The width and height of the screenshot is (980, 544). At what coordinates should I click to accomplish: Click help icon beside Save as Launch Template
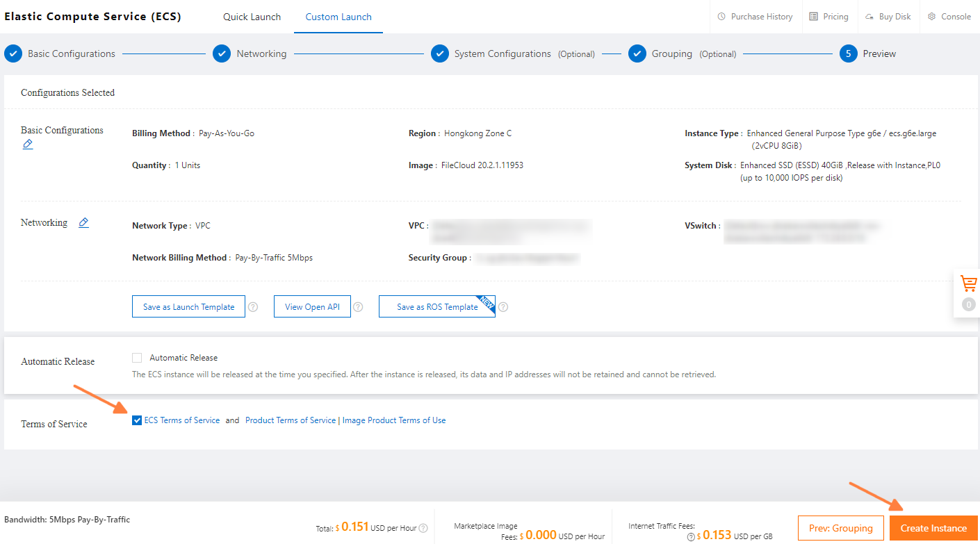point(253,307)
